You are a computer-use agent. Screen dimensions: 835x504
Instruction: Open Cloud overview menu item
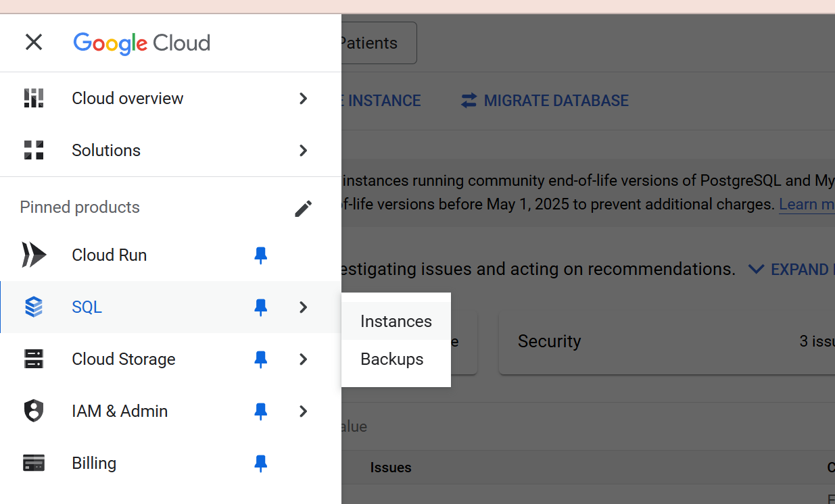[x=170, y=98]
